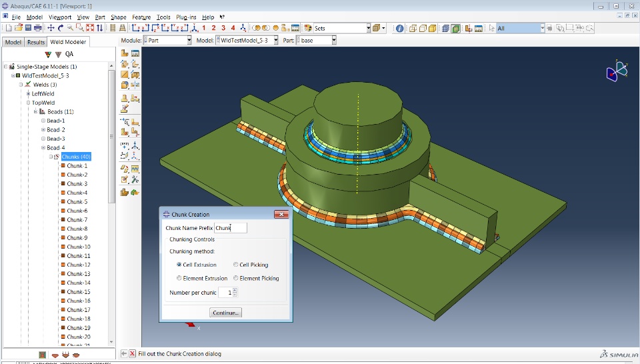Open the Plug-ins menu

tap(186, 17)
